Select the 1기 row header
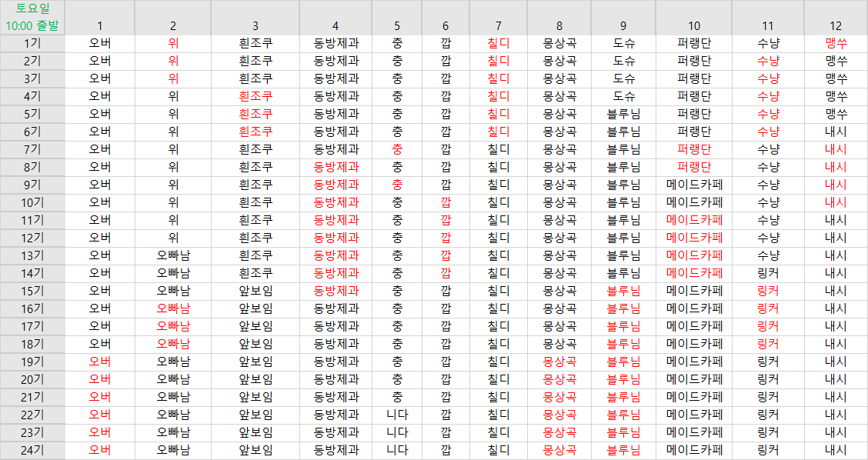 coord(32,43)
